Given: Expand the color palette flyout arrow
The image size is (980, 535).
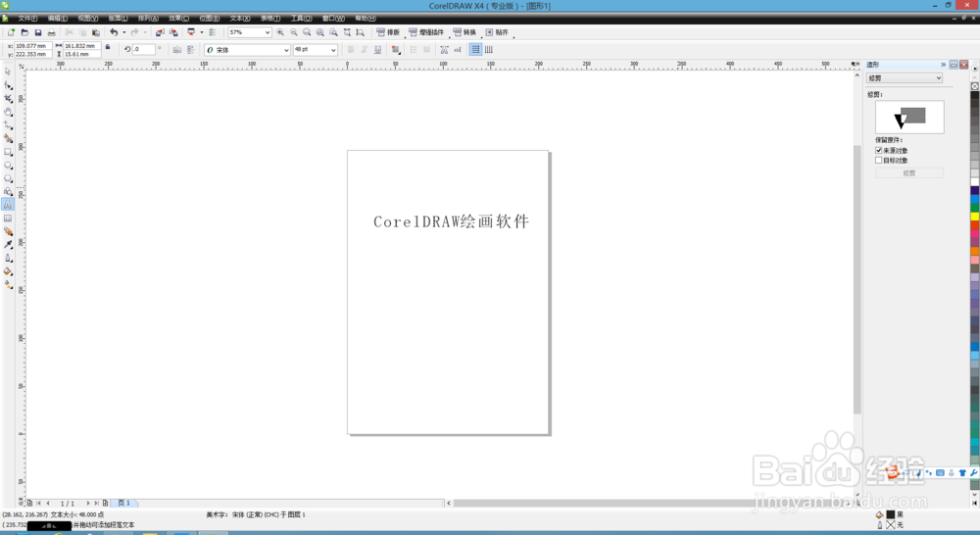Looking at the screenshot, I should 974,69.
